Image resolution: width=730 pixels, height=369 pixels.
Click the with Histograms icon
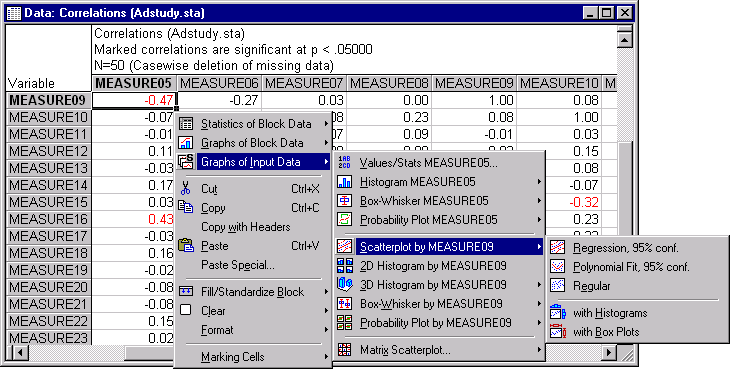(x=558, y=313)
